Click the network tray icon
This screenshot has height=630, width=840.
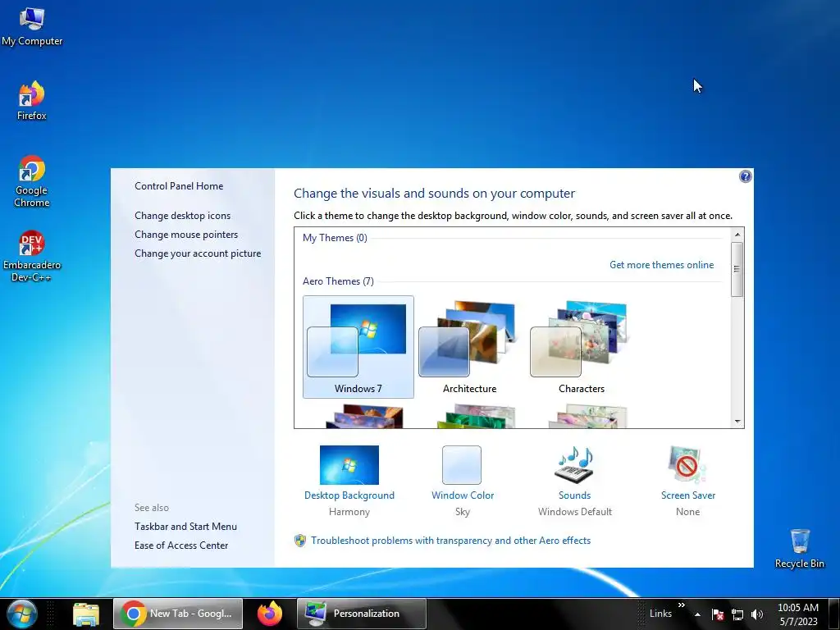(x=737, y=614)
